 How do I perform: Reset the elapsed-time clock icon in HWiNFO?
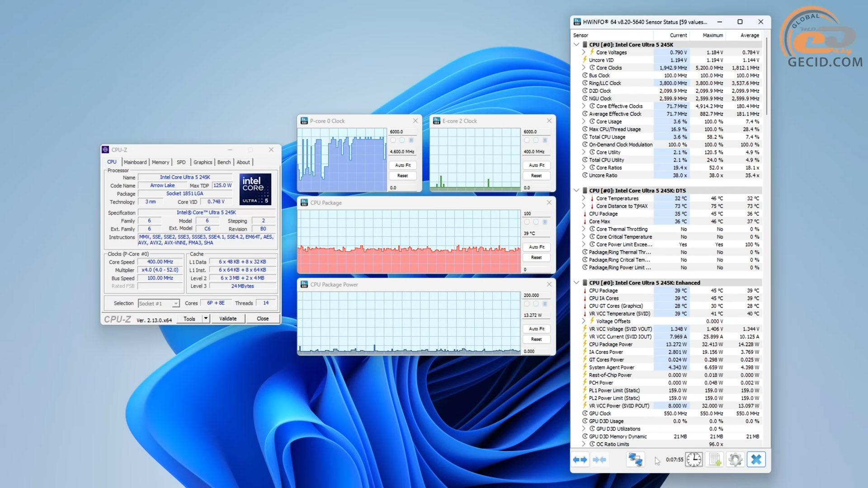[x=694, y=460]
